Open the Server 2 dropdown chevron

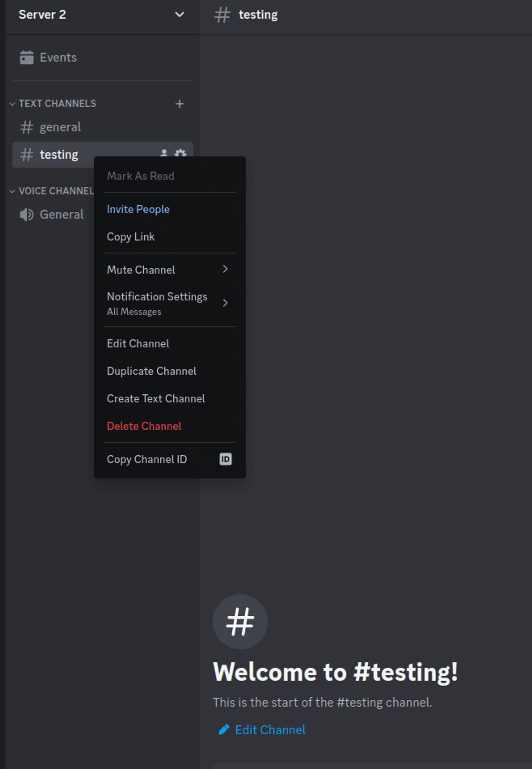pyautogui.click(x=179, y=15)
